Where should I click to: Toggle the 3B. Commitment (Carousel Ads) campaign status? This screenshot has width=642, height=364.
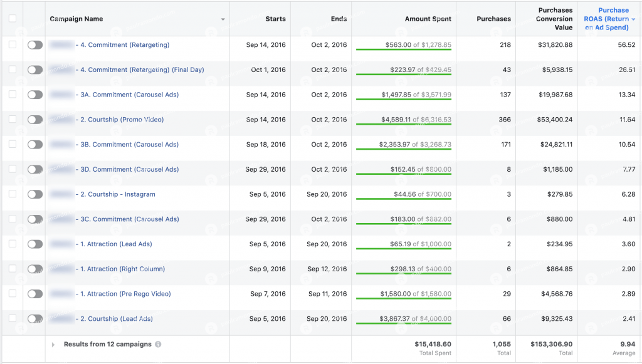coord(35,145)
